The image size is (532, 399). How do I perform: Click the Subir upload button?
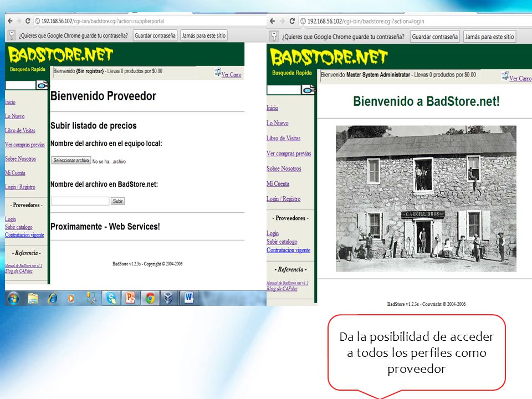pos(117,201)
